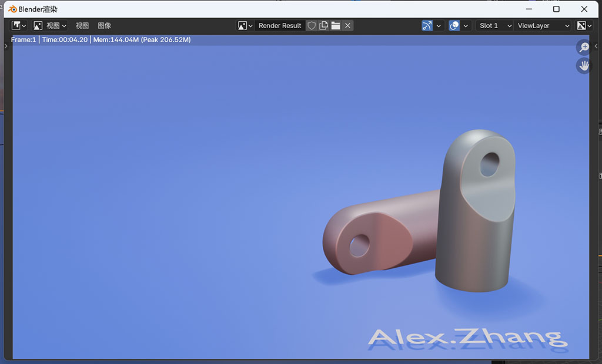The height and width of the screenshot is (364, 602).
Task: Expand the gizmo options dropdown arrow
Action: coord(439,26)
